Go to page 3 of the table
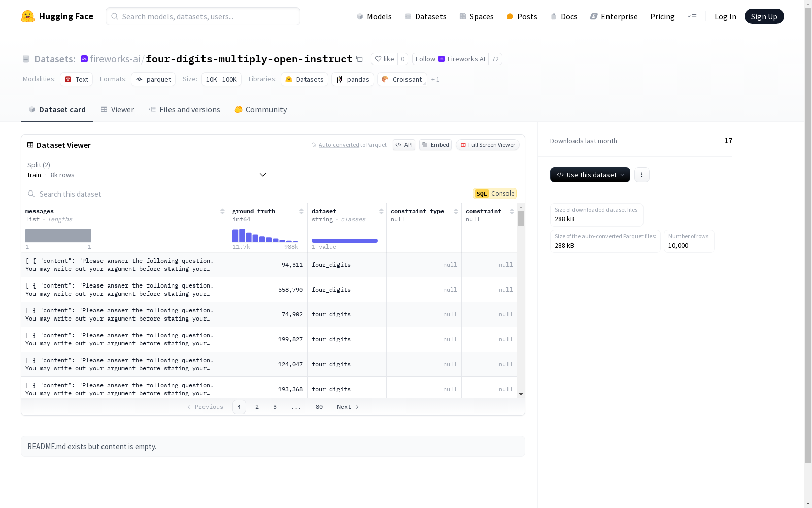Viewport: 812px width, 508px height. pyautogui.click(x=275, y=407)
